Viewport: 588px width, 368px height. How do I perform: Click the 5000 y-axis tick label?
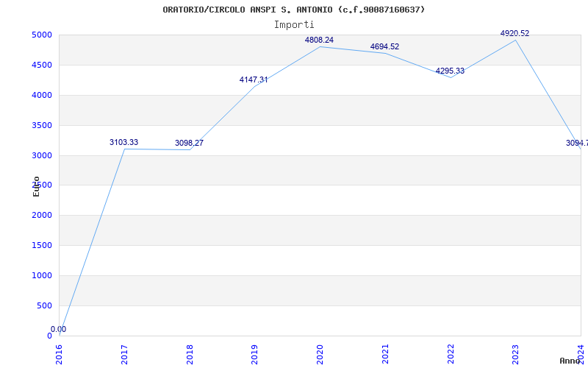point(42,35)
